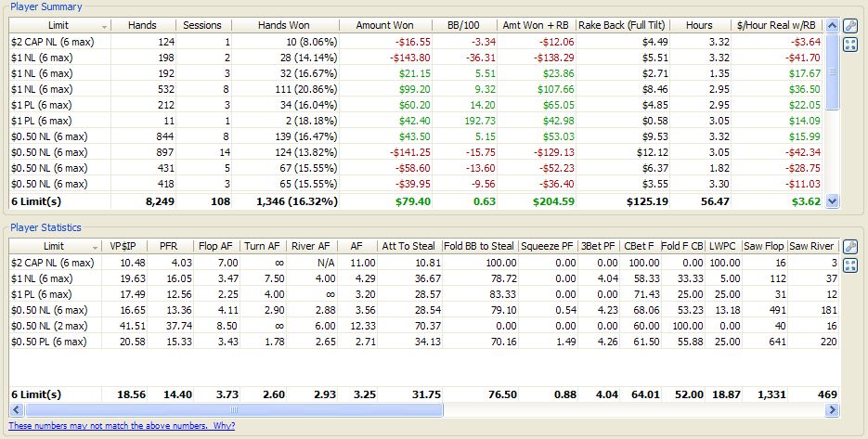This screenshot has width=868, height=439.
Task: Click the Att To Steal column header
Action: (x=408, y=247)
